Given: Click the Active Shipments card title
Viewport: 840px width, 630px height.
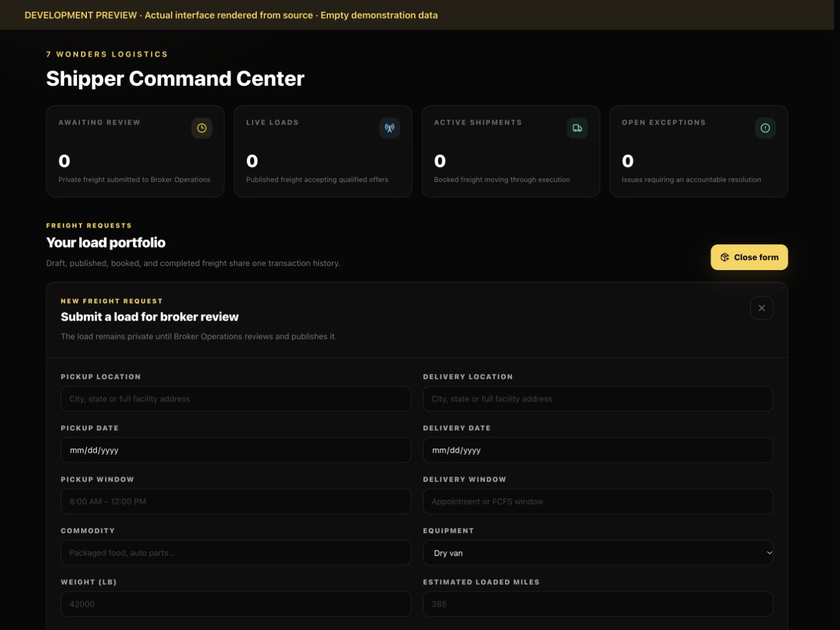Looking at the screenshot, I should coord(478,123).
